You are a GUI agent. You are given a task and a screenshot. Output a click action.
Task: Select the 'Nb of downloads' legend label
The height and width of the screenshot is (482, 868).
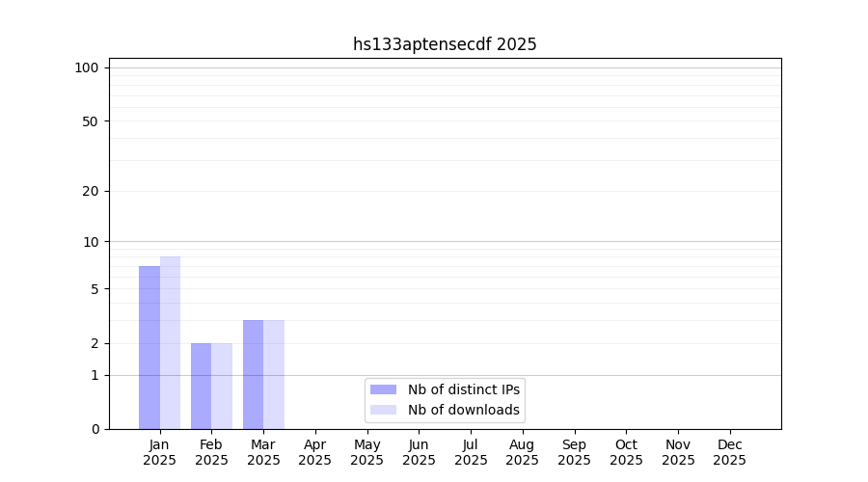click(x=463, y=410)
